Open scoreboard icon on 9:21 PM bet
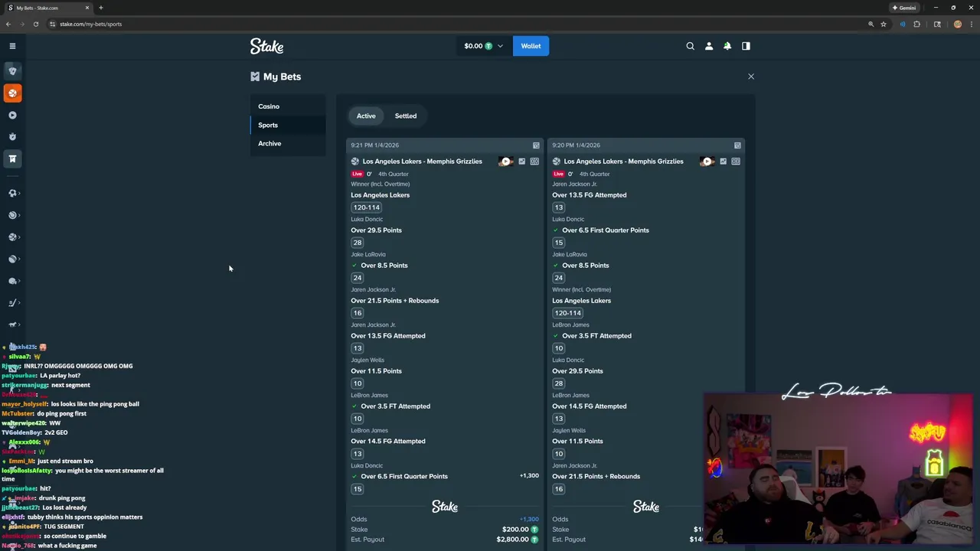Viewport: 980px width, 551px height. [534, 161]
